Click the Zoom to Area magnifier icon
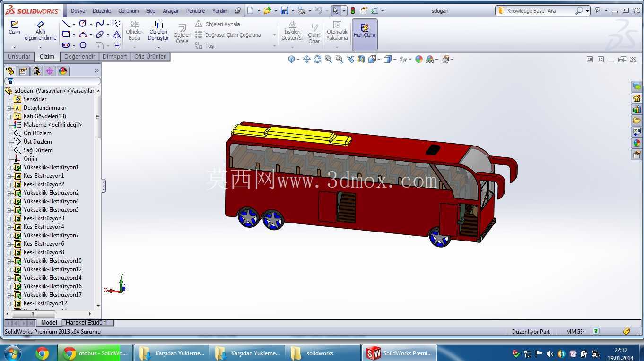644x361 pixels. pyautogui.click(x=339, y=59)
